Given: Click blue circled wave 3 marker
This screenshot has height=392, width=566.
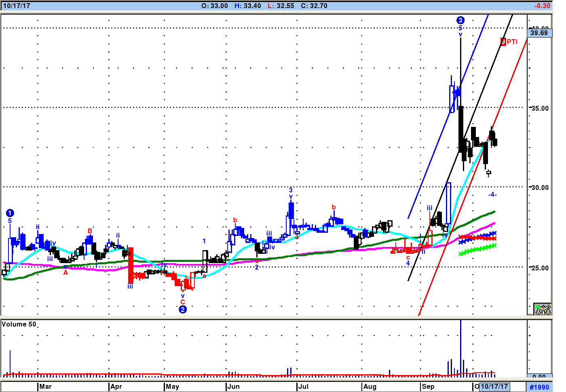Looking at the screenshot, I should click(x=460, y=20).
